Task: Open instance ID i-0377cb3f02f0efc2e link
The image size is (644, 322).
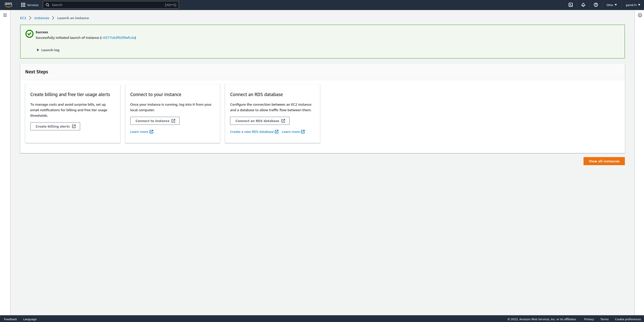Action: click(118, 38)
